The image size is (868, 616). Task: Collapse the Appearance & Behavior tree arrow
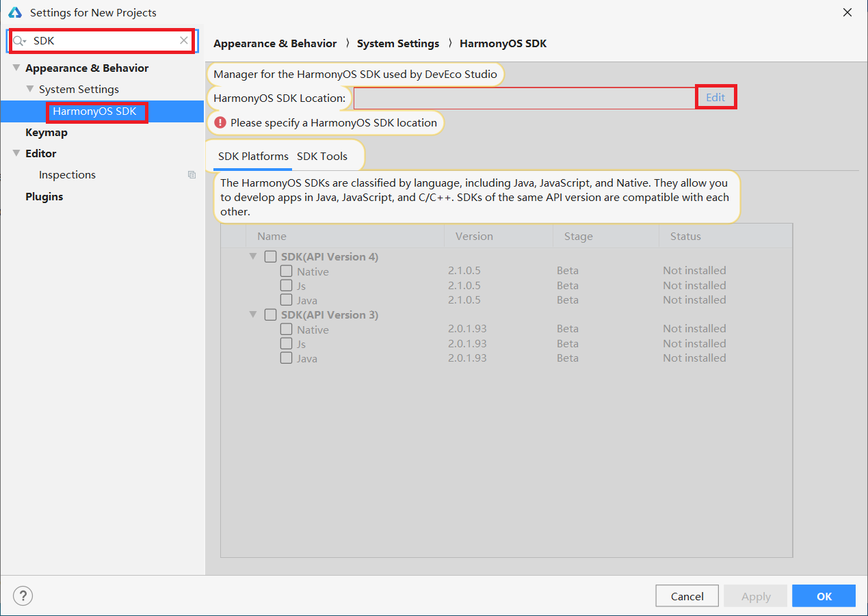coord(16,68)
